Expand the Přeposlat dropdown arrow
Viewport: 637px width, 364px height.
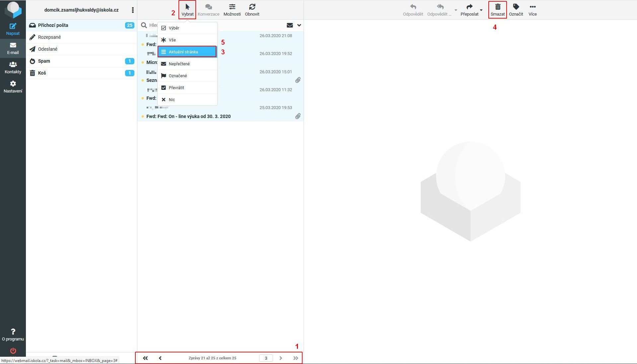click(481, 10)
